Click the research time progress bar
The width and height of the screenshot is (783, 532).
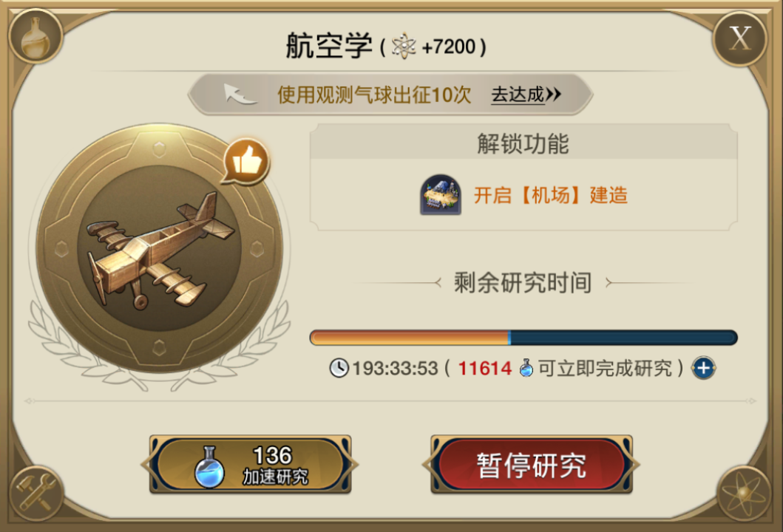(x=523, y=338)
